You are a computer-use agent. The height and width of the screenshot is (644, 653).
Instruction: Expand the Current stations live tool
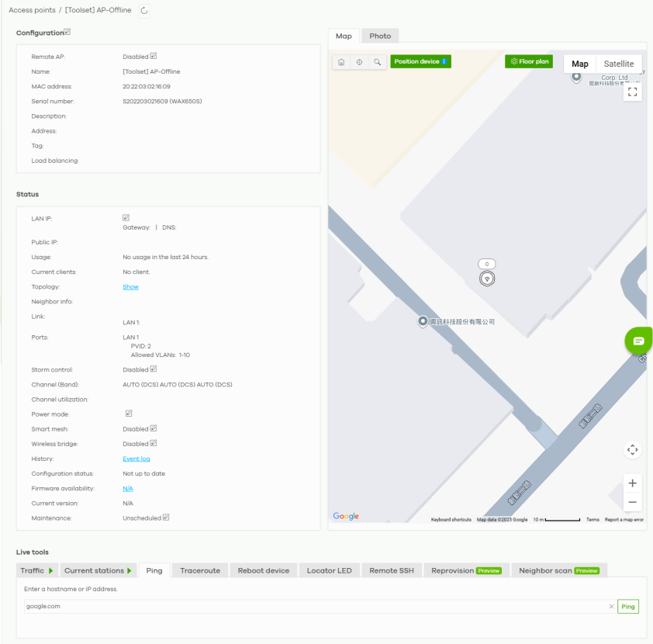coord(98,570)
